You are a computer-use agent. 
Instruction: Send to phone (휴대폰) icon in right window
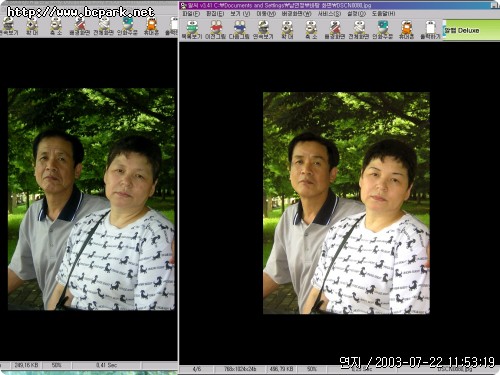click(x=407, y=30)
